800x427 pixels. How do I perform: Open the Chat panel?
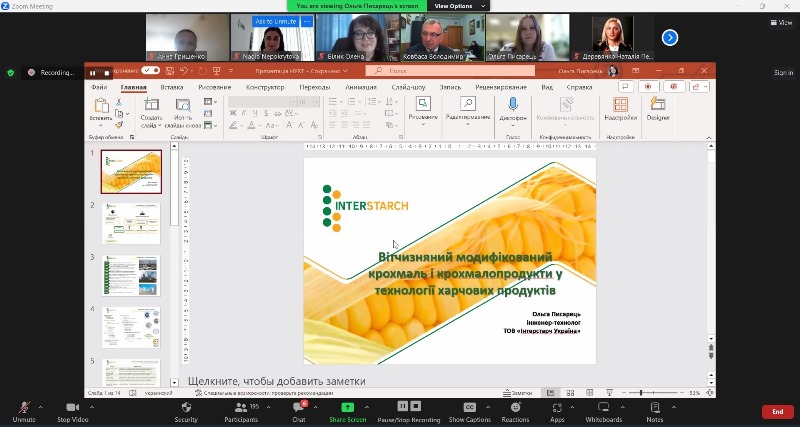298,408
